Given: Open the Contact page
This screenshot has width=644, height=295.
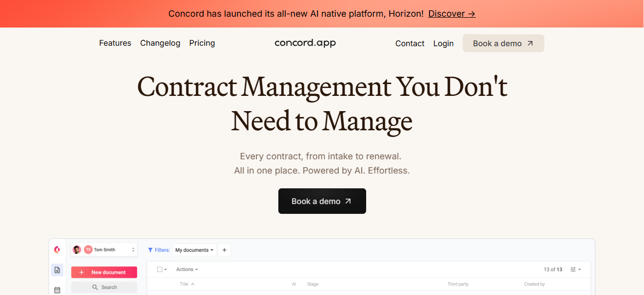Looking at the screenshot, I should [x=409, y=43].
